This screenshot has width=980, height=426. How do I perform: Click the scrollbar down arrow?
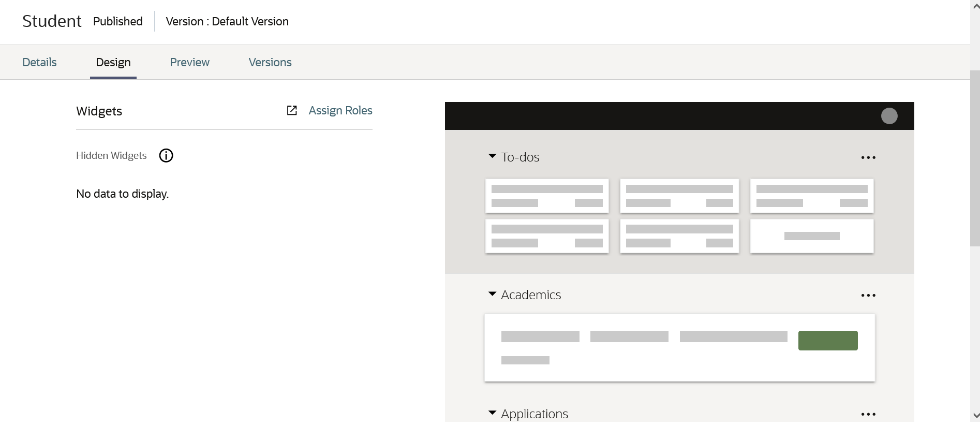[975, 416]
